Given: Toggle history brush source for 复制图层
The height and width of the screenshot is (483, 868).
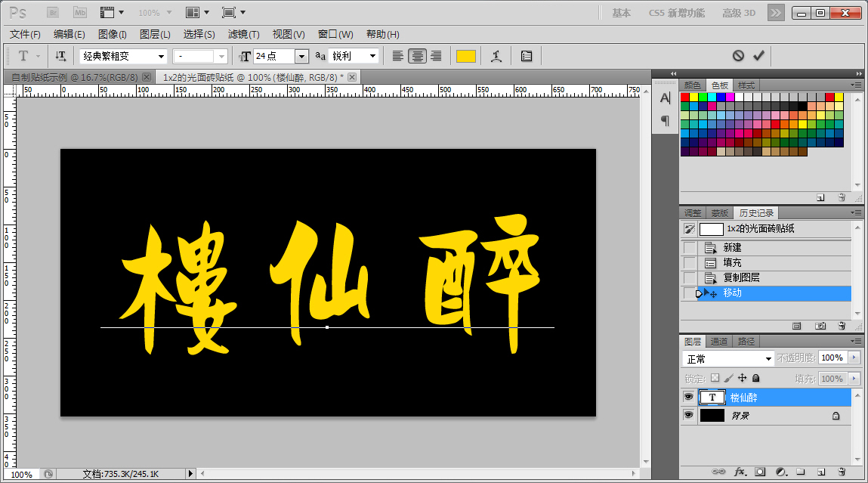Looking at the screenshot, I should click(x=689, y=277).
